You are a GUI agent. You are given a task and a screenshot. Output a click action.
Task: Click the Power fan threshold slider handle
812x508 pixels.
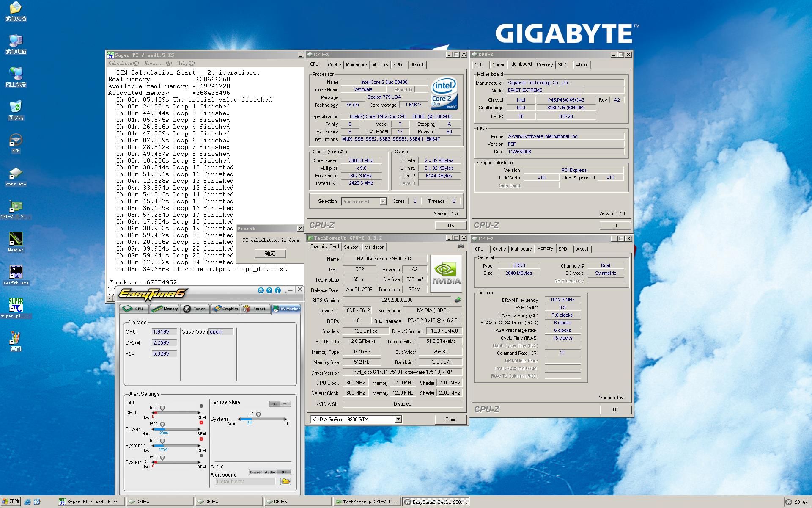[162, 425]
